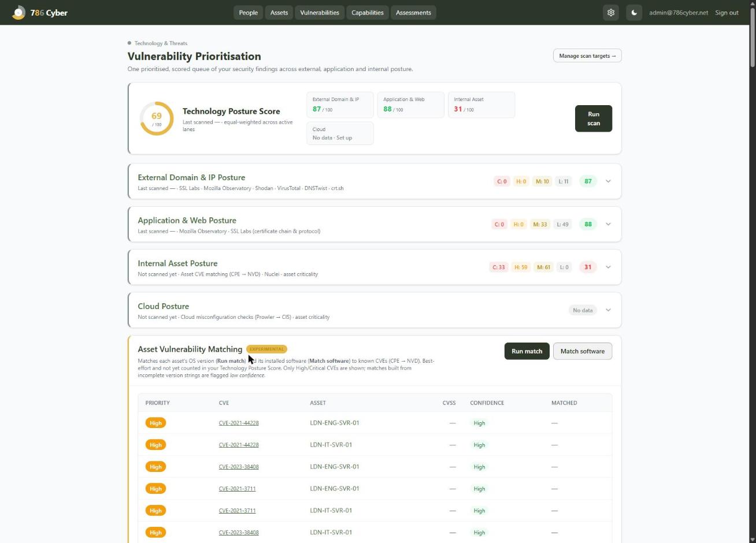Click the EXPERIMENTAL badge
756x543 pixels.
pos(266,349)
